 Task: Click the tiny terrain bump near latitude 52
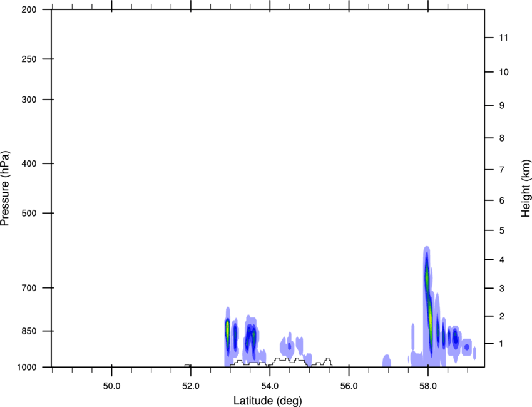[x=187, y=366]
